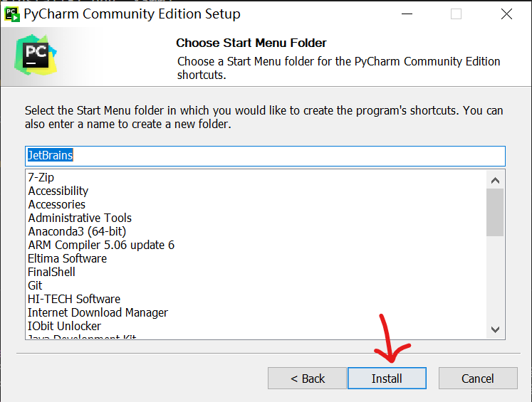
Task: Choose Accessories in the list
Action: [x=57, y=204]
